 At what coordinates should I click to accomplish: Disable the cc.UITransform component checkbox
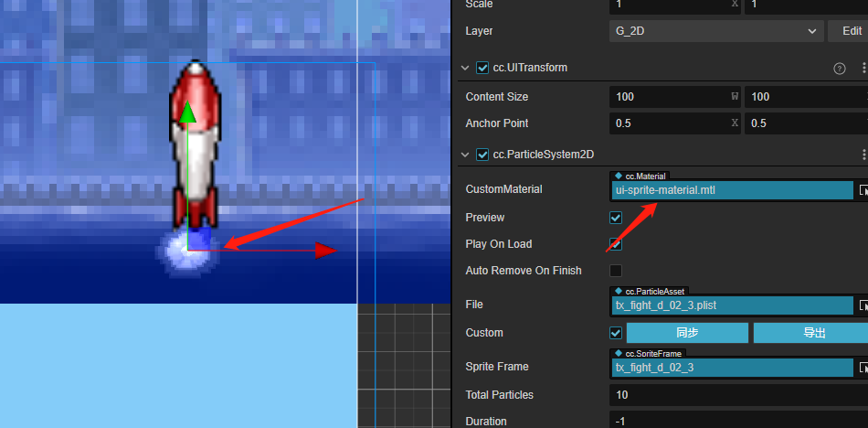pos(482,69)
